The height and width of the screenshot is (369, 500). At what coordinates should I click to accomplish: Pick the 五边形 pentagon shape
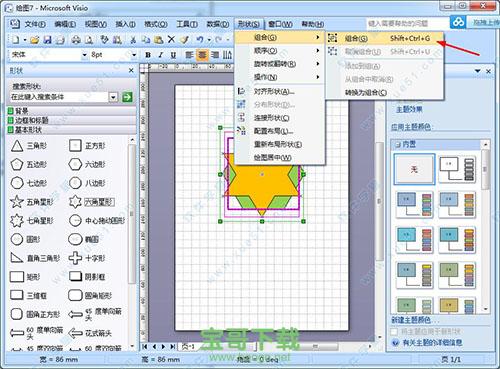coord(28,165)
